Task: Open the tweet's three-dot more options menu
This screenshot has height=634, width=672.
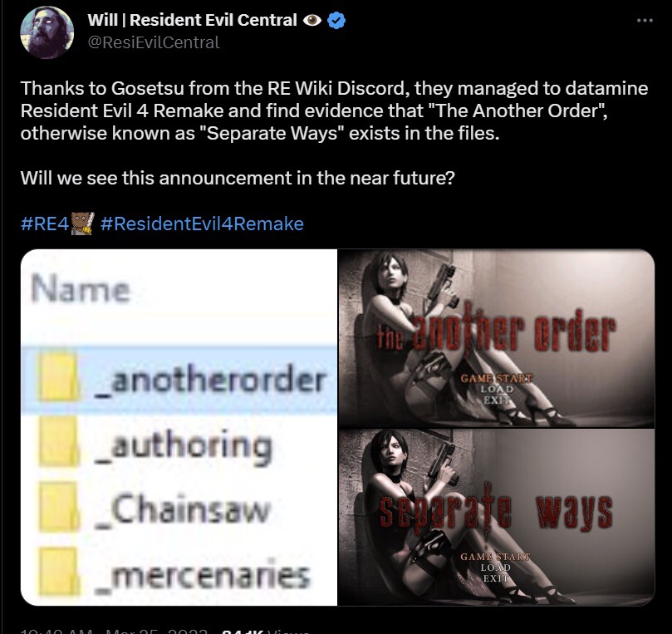Action: pos(645,20)
